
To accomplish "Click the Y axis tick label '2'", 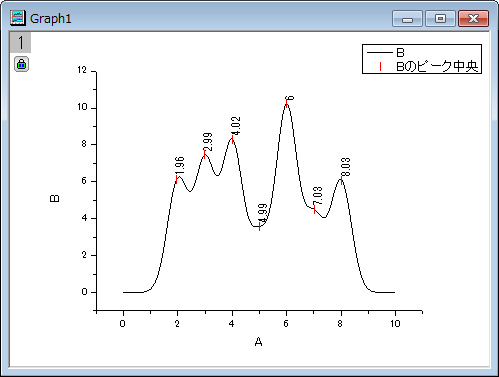I will coord(84,255).
